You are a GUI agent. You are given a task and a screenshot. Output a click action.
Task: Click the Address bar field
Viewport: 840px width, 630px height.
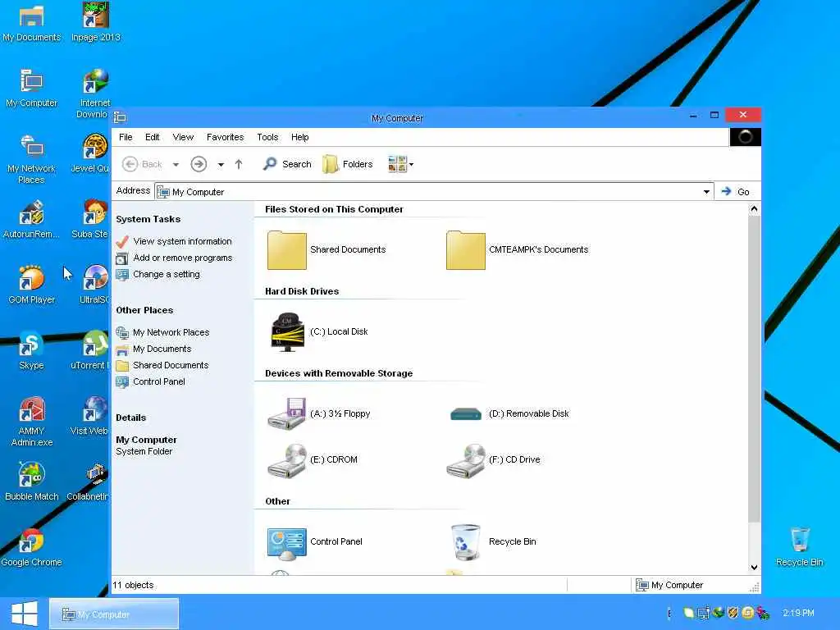coord(434,192)
